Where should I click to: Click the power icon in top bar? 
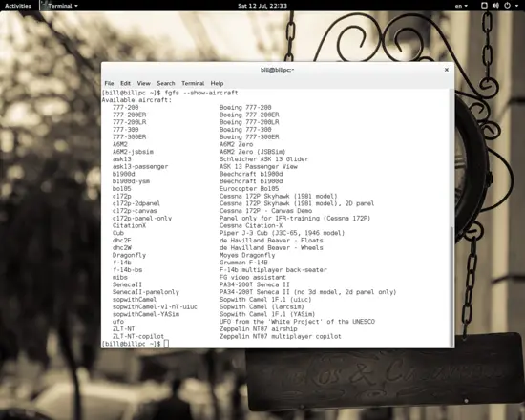[507, 6]
